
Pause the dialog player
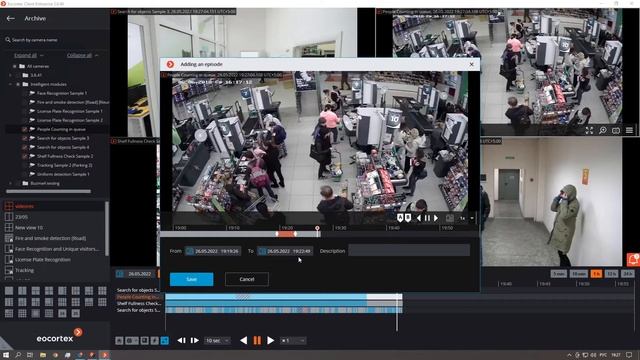pos(427,218)
